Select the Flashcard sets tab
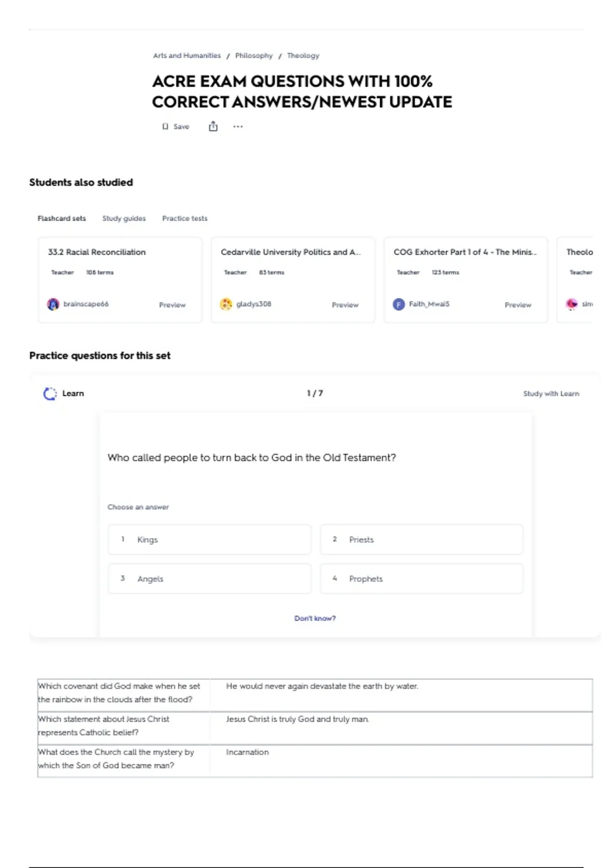 pos(62,219)
